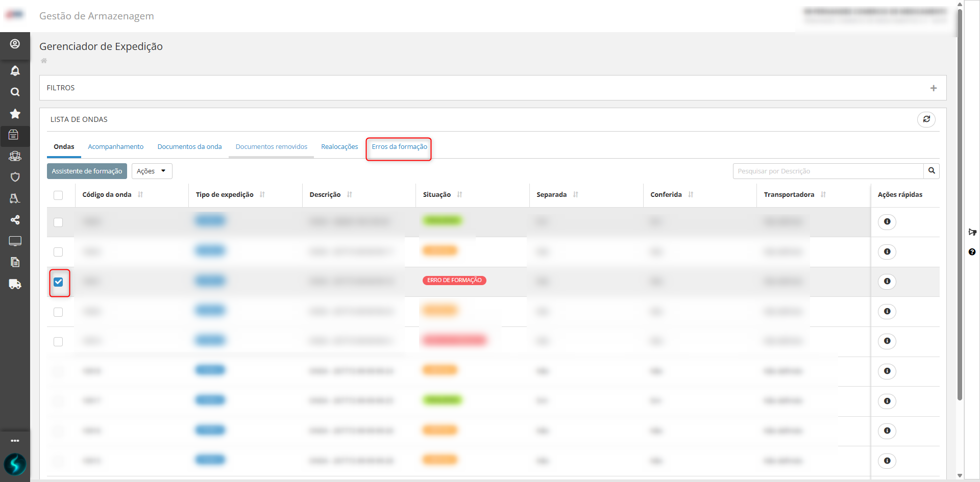The width and height of the screenshot is (980, 482).
Task: Click Assistente de formação button
Action: pyautogui.click(x=87, y=171)
